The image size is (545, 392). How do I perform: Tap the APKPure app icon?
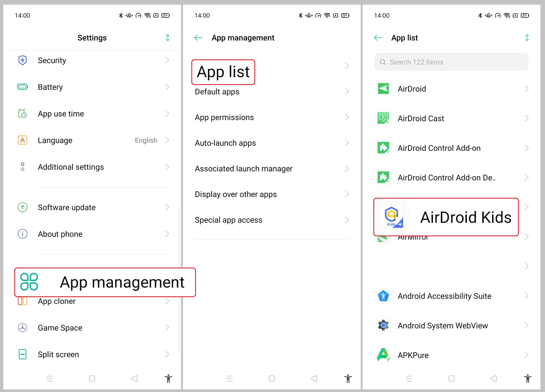[x=383, y=355]
